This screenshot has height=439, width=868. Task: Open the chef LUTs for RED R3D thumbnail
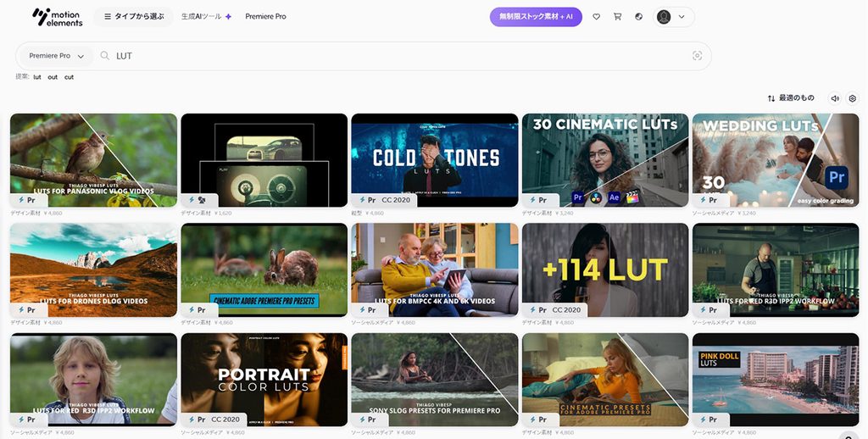point(776,270)
